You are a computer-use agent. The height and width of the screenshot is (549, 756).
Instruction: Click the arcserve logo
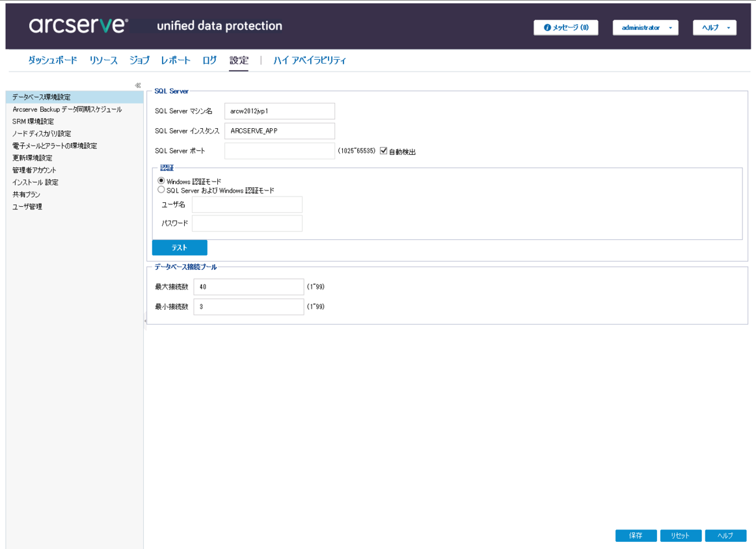point(79,25)
